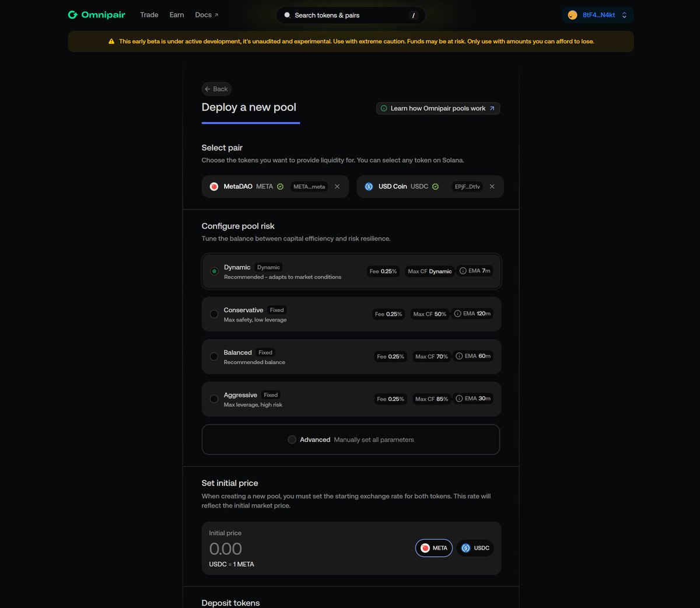The image size is (700, 608).
Task: Click the Dynamic tag beside Dynamic label
Action: coord(268,267)
